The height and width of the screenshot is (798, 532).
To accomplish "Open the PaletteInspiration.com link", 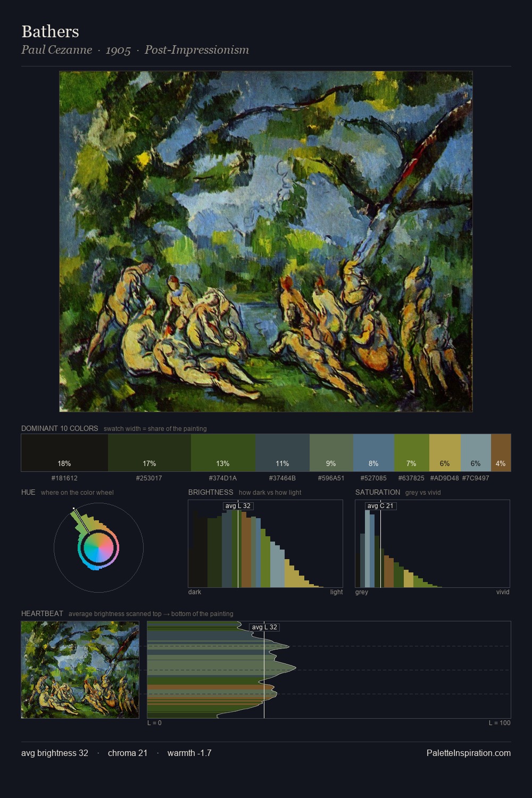I will click(x=469, y=753).
